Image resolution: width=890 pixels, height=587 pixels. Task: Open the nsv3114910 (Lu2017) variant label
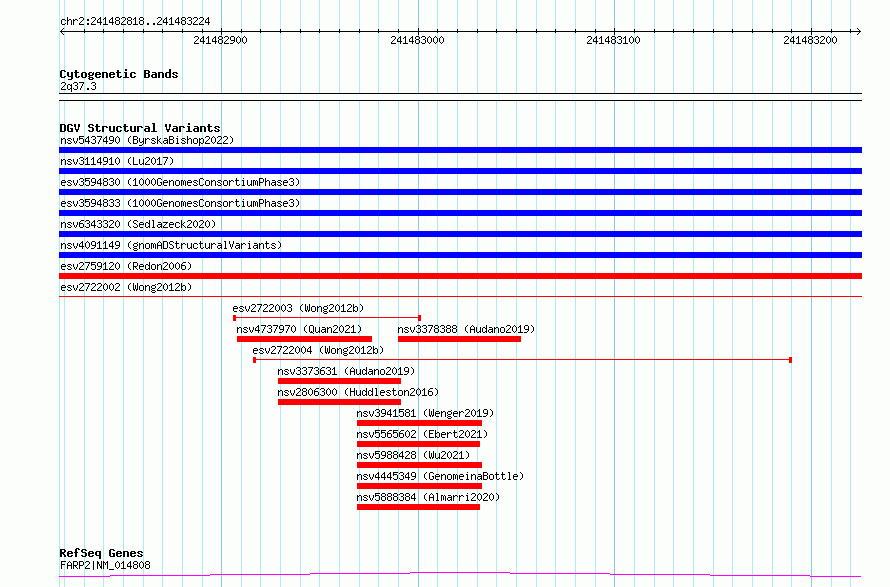pyautogui.click(x=117, y=161)
